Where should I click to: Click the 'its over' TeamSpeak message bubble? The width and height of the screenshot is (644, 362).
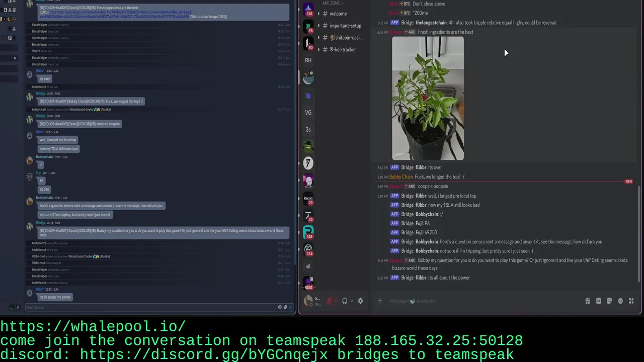pyautogui.click(x=45, y=79)
